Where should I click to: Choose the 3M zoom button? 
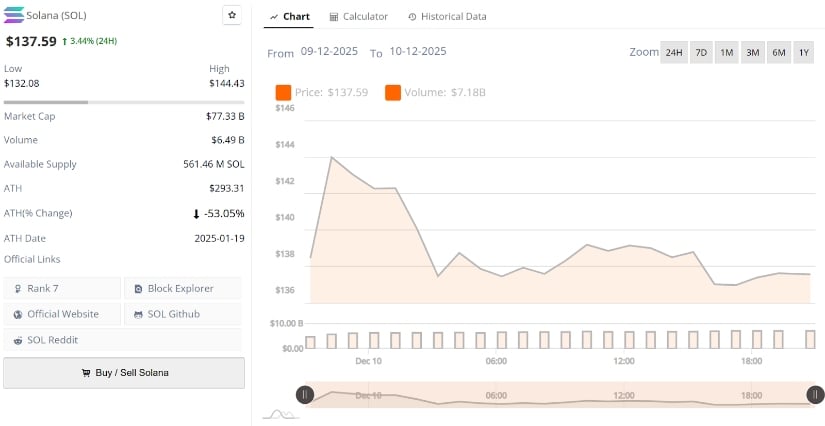pos(752,52)
